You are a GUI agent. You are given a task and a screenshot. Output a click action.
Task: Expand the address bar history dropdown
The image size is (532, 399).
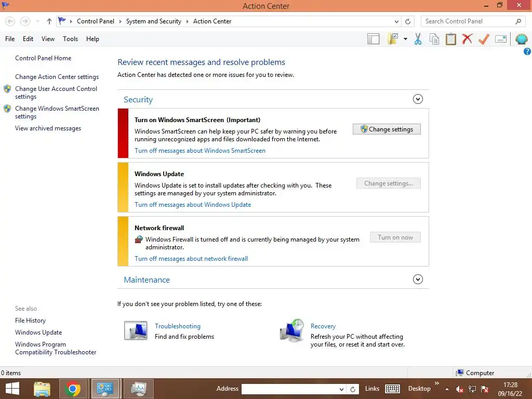click(x=396, y=21)
